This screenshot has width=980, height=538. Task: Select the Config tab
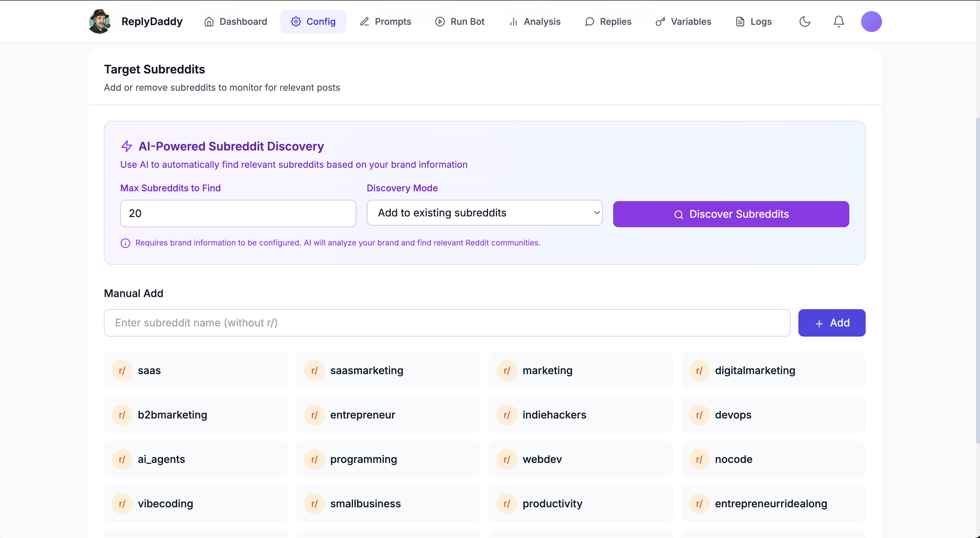313,22
